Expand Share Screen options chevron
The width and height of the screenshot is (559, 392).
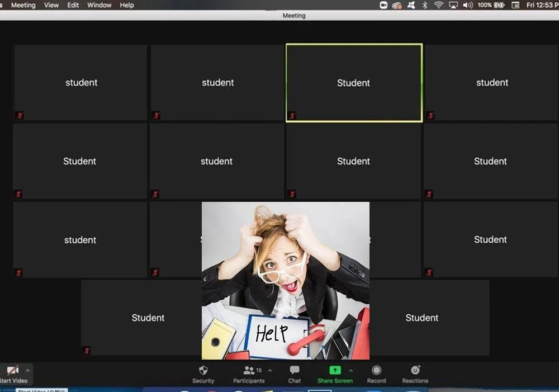(351, 370)
